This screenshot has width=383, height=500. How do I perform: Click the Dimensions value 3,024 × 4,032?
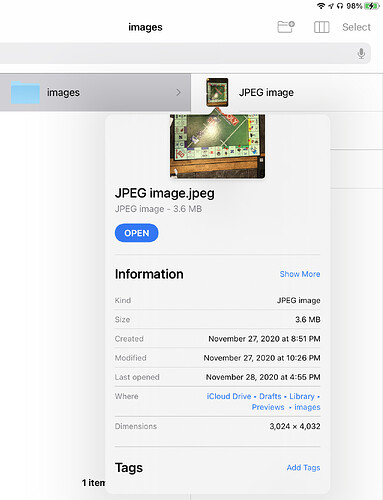[295, 426]
